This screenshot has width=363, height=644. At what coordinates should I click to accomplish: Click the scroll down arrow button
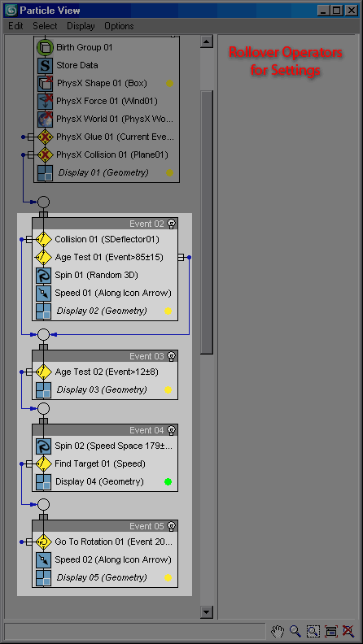(207, 612)
